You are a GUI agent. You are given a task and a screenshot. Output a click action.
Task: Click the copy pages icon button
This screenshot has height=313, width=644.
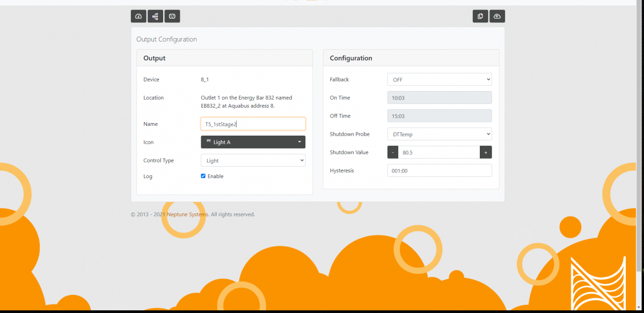point(480,16)
